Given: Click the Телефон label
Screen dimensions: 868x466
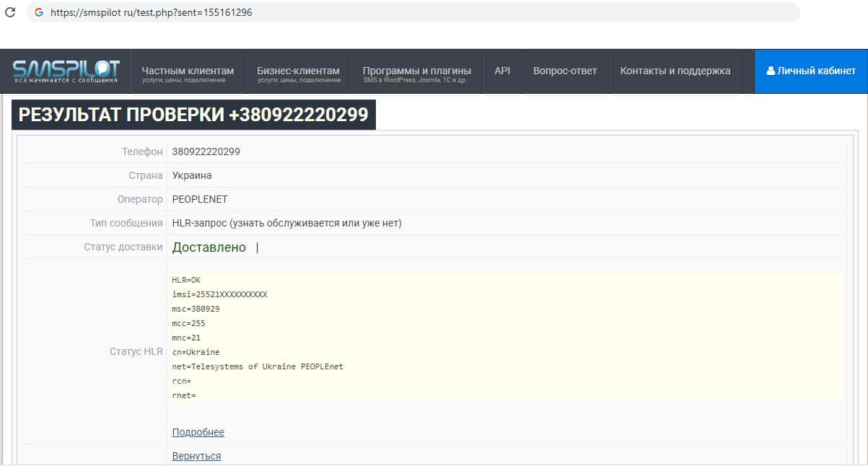Looking at the screenshot, I should tap(142, 151).
